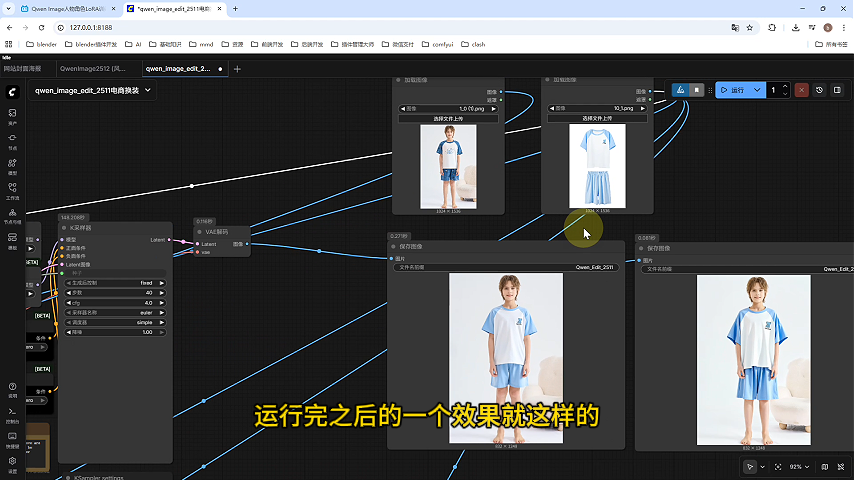Toggle link visibility icon at bottom right
This screenshot has height=480, width=854.
pos(841,467)
